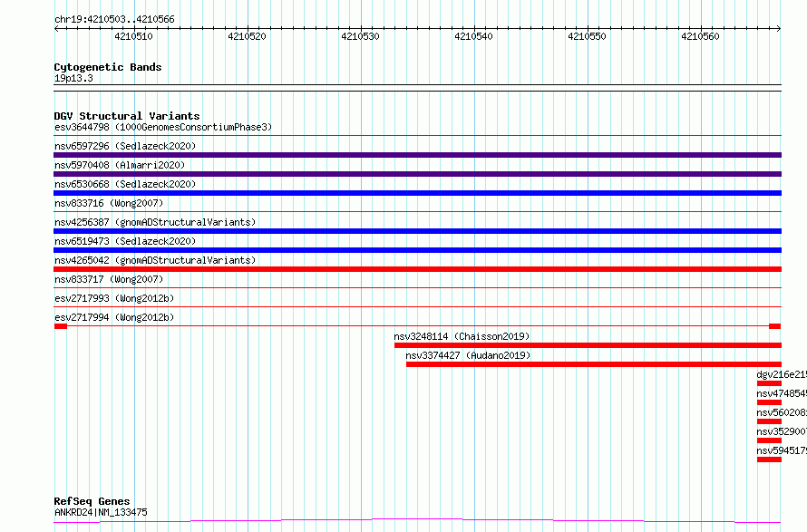Screen dimensions: 807x532
Task: Click the short red bar under nsv594517
Action: tap(770, 459)
